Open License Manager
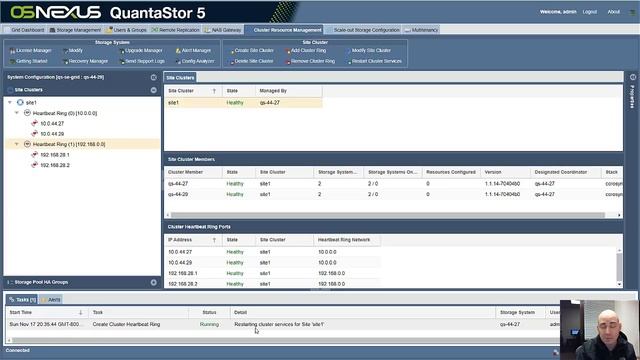The image size is (640, 360). click(31, 51)
